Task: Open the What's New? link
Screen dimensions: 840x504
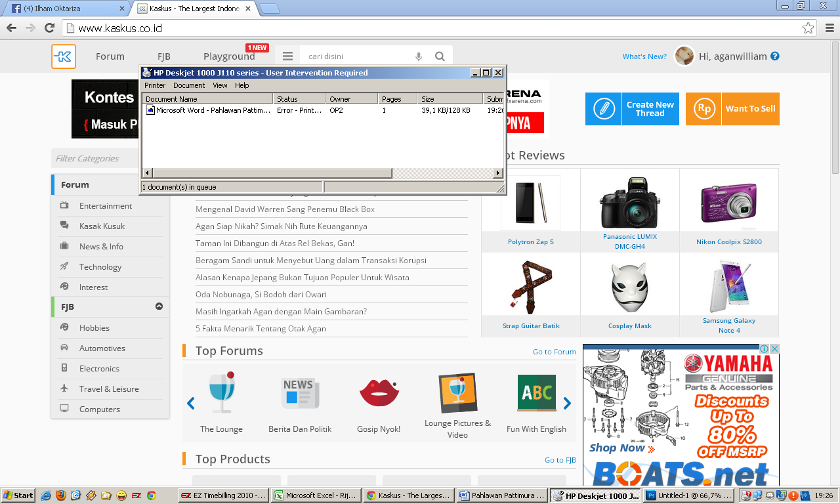Action: [644, 56]
